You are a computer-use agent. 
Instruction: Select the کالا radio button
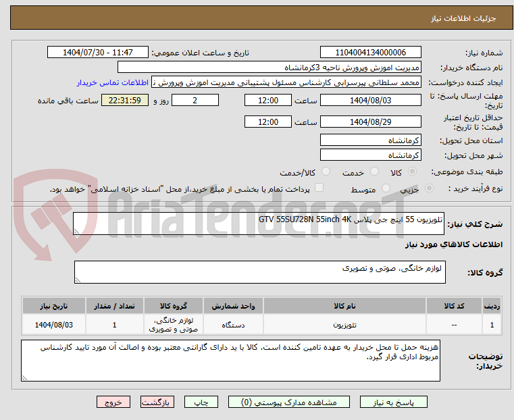click(x=413, y=172)
